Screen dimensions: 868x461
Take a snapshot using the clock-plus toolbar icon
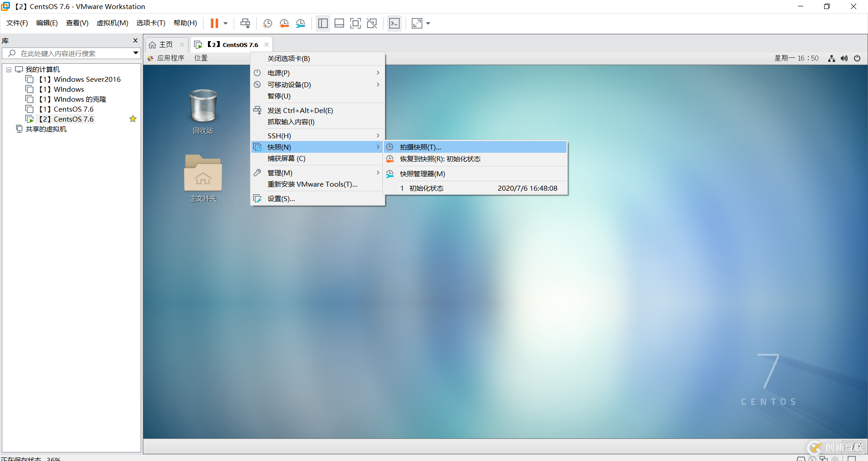[267, 23]
